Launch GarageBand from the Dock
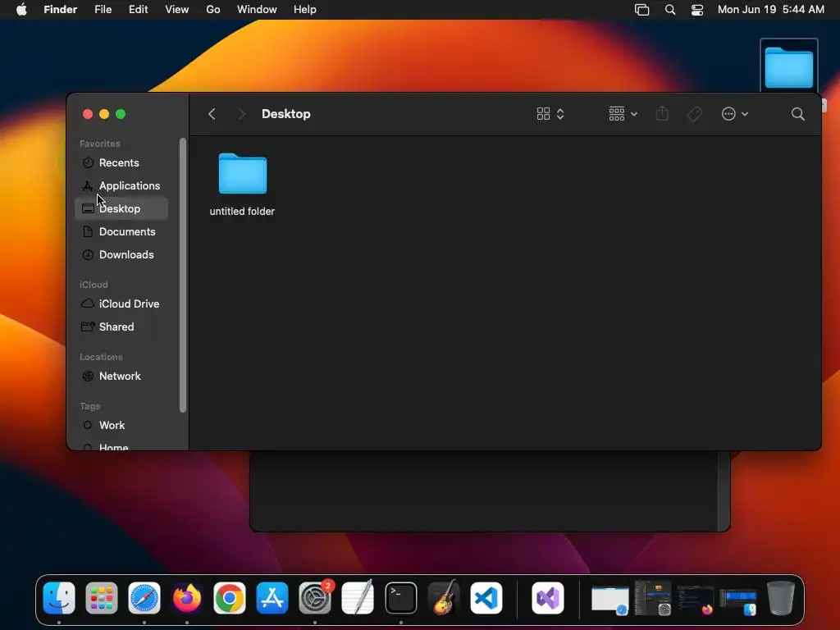Viewport: 840px width, 630px height. 444,598
